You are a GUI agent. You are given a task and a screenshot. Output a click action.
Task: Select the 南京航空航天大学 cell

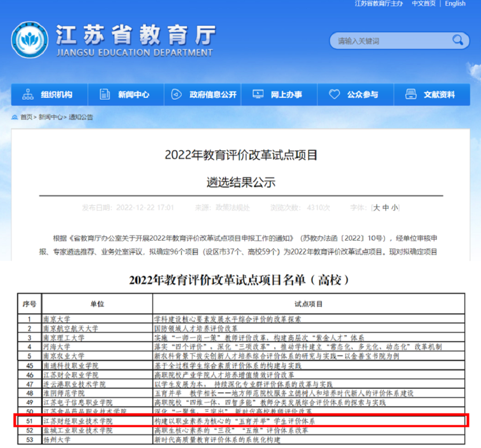point(97,328)
